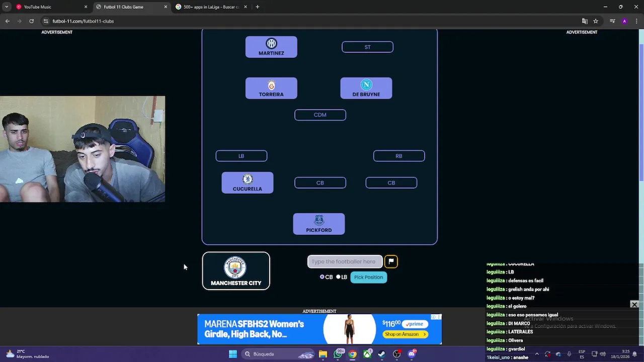Image resolution: width=644 pixels, height=362 pixels.
Task: Open the Windows Start menu
Action: pyautogui.click(x=232, y=354)
